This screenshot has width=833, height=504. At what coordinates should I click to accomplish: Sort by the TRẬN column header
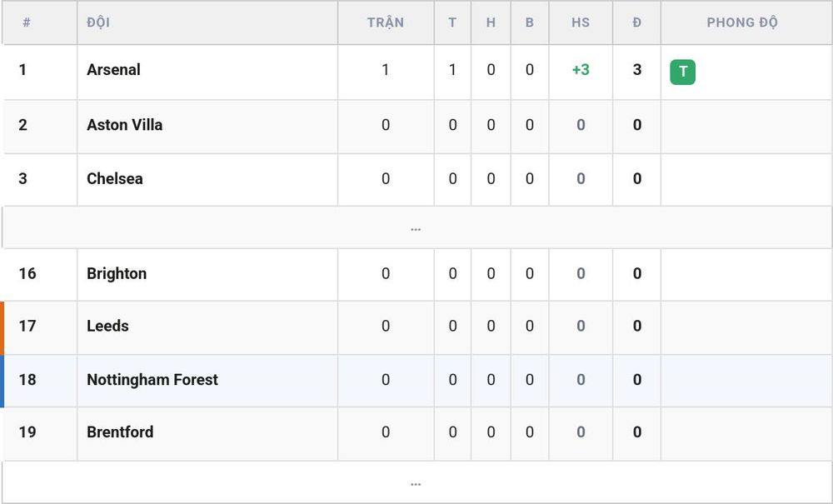coord(386,22)
